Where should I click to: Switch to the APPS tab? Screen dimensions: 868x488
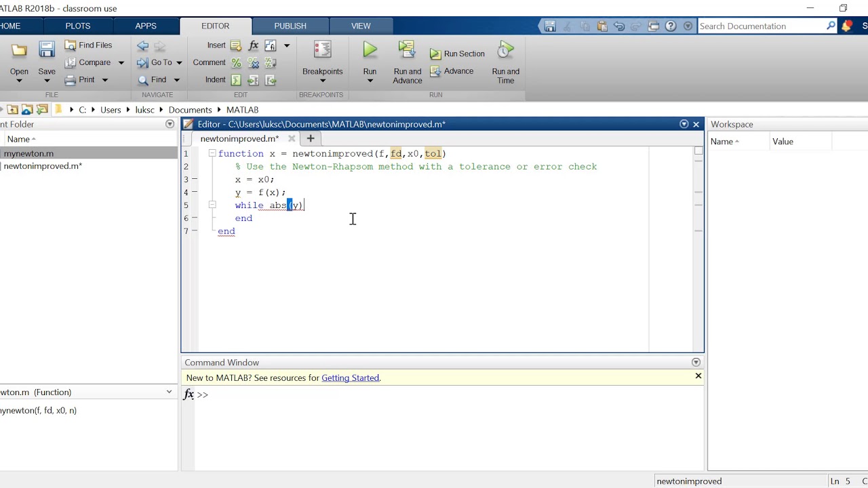[146, 26]
